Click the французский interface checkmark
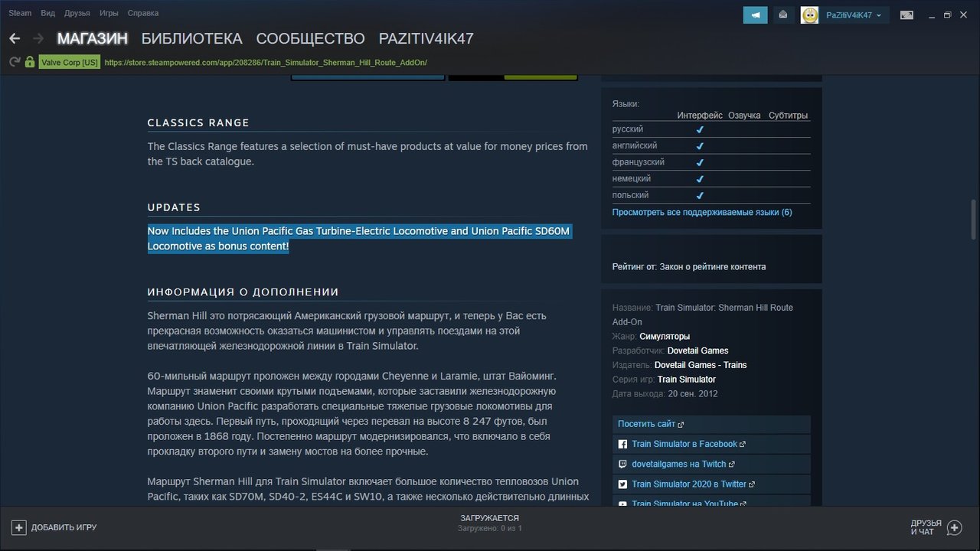The height and width of the screenshot is (551, 980). click(700, 162)
